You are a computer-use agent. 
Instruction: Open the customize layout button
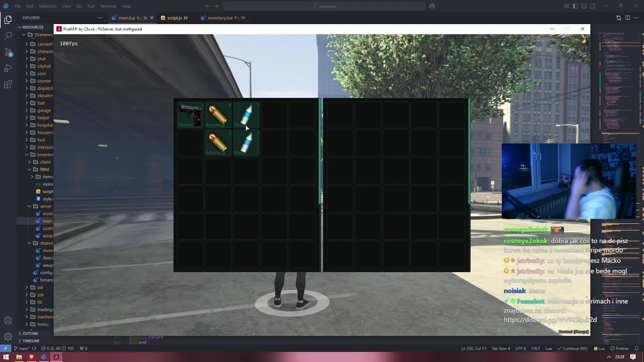coord(567,6)
